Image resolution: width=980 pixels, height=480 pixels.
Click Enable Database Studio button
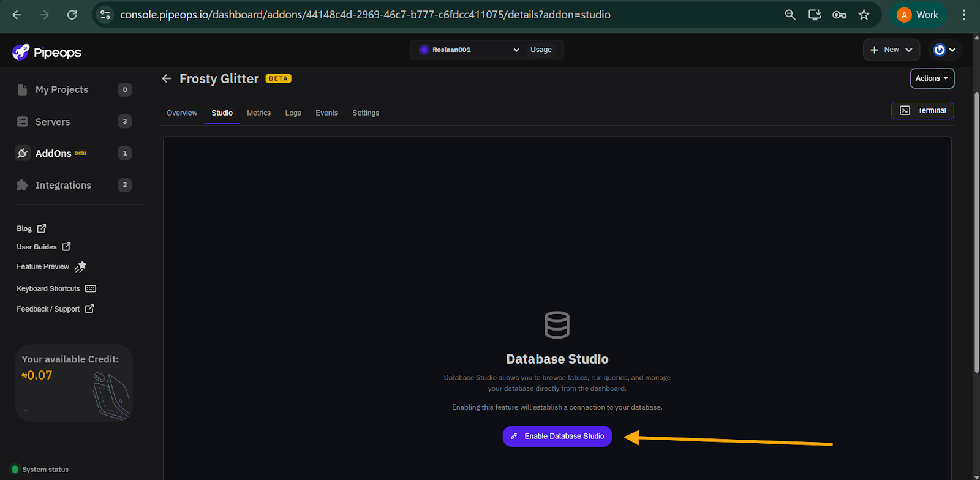557,437
